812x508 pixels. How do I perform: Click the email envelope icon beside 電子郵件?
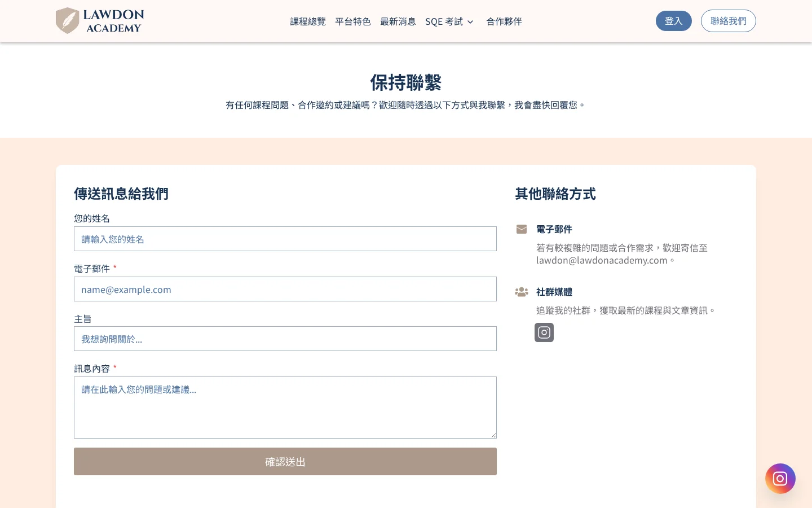click(x=521, y=229)
